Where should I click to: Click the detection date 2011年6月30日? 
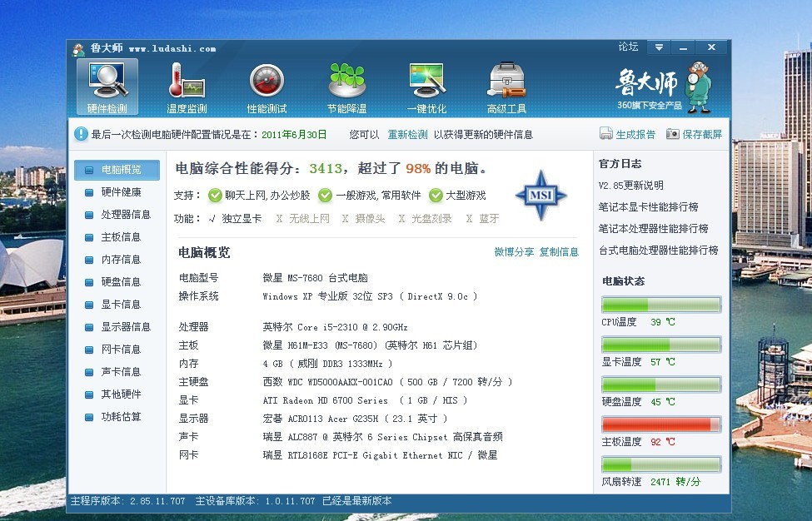[294, 135]
